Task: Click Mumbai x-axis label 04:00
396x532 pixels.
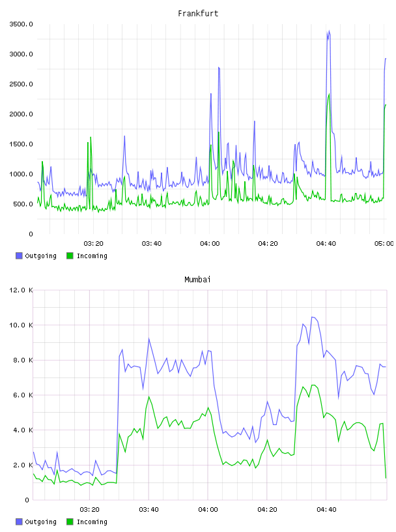Action: [x=208, y=510]
